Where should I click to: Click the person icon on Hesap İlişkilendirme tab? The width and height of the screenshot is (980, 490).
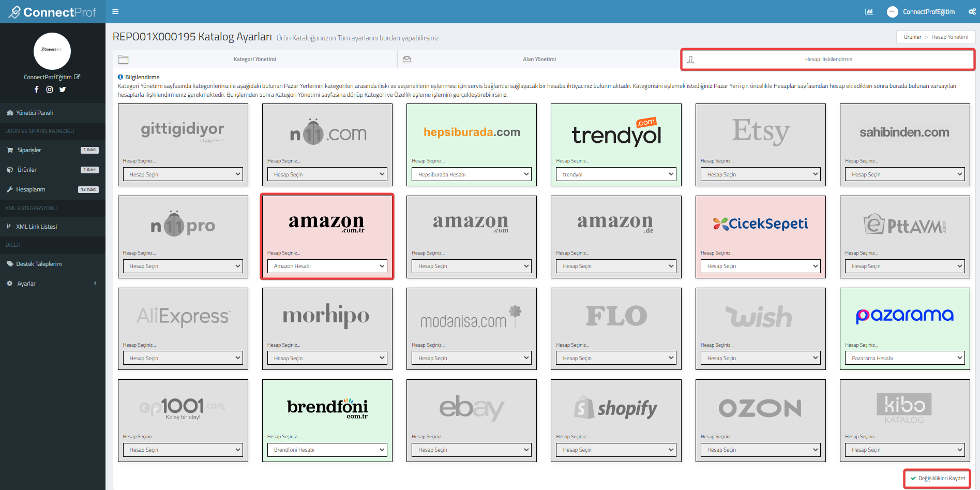pos(690,59)
